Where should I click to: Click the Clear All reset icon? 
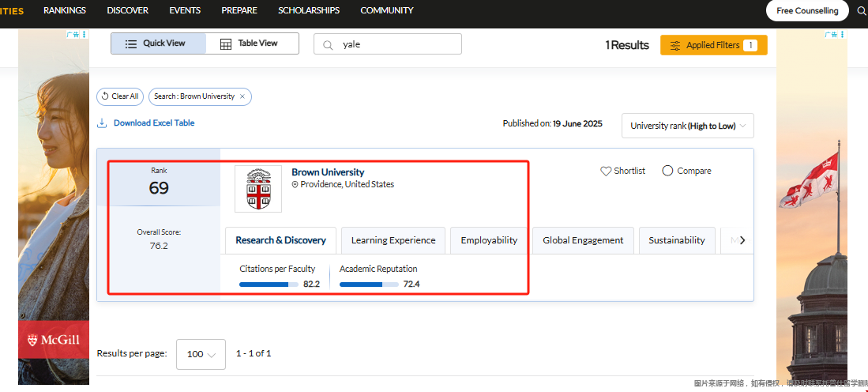click(105, 96)
